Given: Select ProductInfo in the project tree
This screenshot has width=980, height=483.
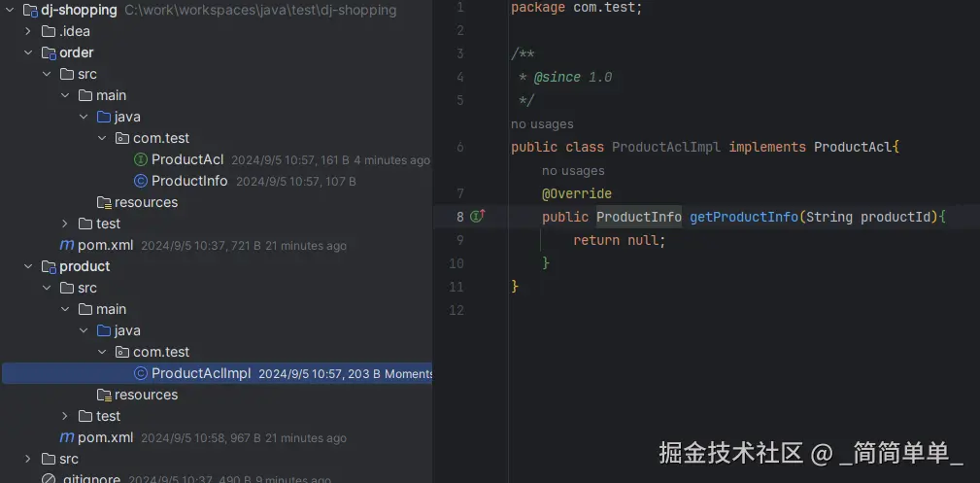Looking at the screenshot, I should coord(189,181).
